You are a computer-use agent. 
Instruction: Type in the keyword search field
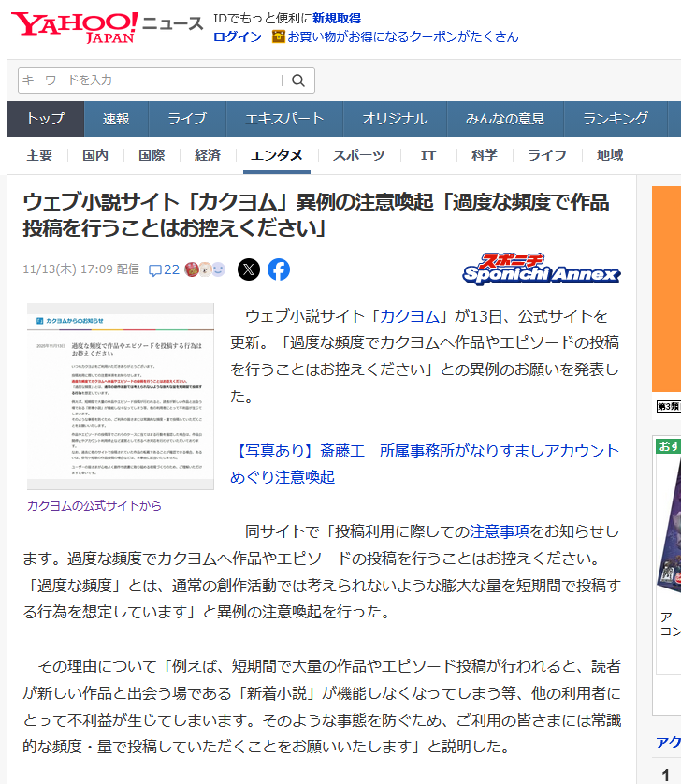150,80
